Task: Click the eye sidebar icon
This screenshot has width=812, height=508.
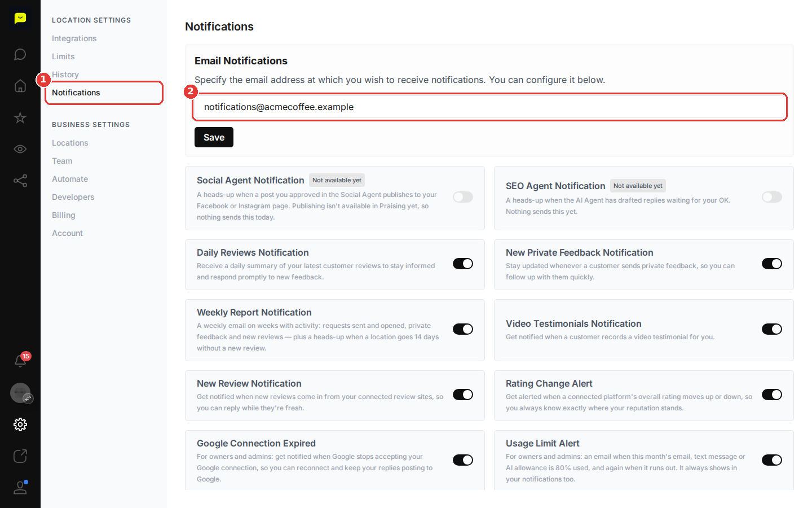Action: (x=20, y=149)
